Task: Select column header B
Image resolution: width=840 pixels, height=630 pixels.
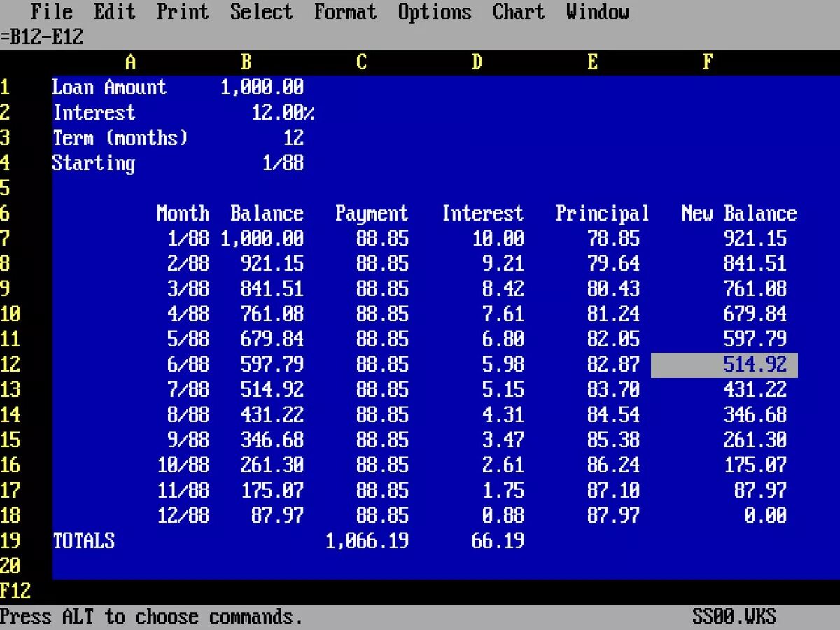Action: point(246,62)
